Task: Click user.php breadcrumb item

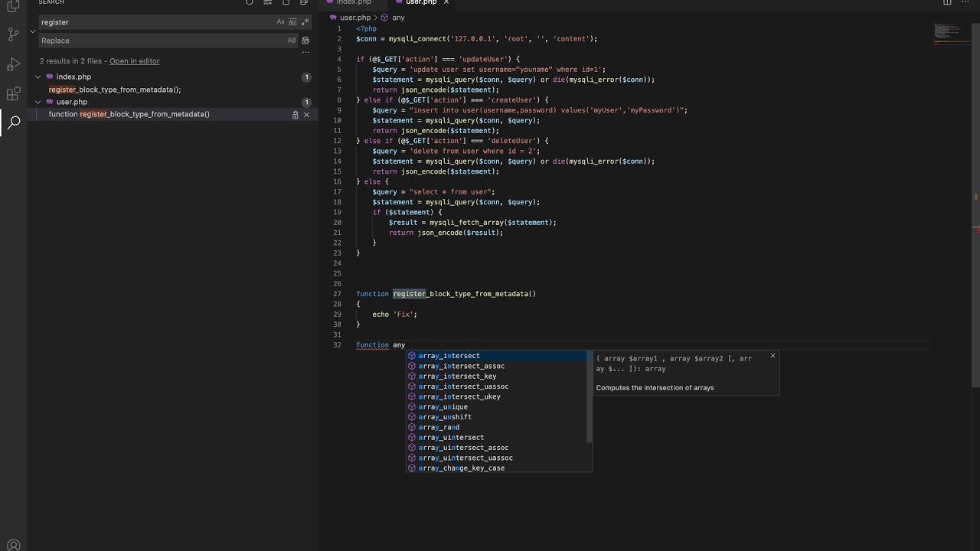Action: (x=354, y=18)
